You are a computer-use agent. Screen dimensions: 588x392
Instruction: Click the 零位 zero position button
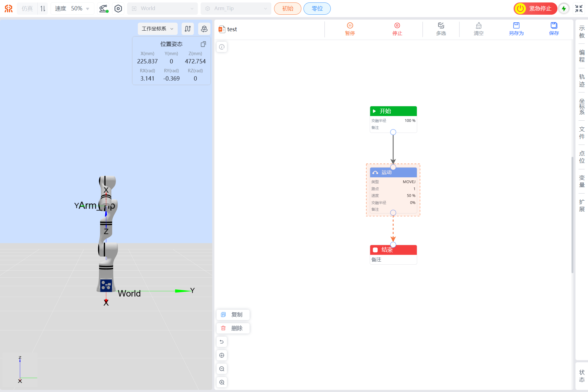point(317,9)
